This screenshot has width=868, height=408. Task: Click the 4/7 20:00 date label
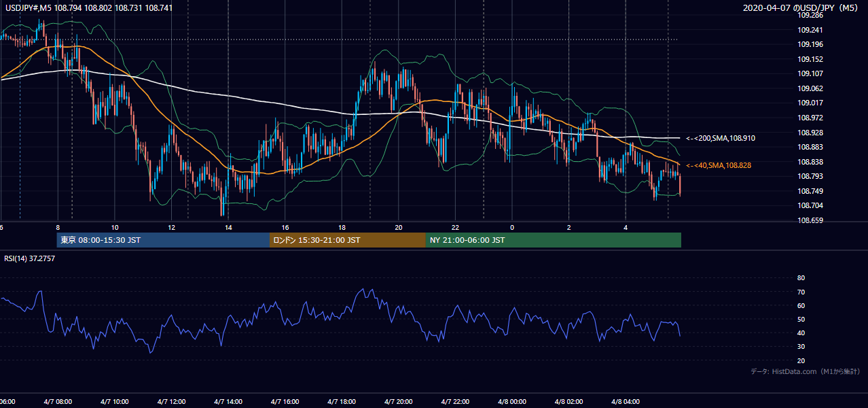[x=399, y=402]
